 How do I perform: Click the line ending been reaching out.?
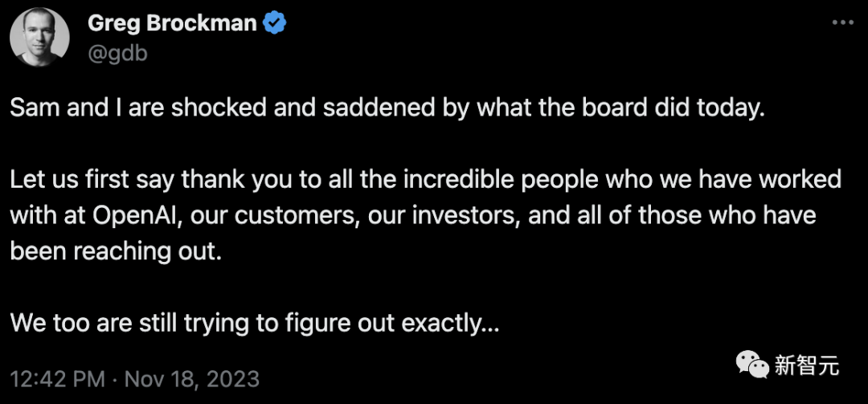(x=116, y=252)
